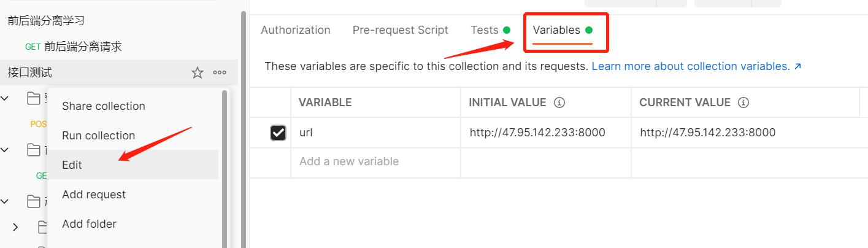Click the green dot on Tests tab
Screen dimensions: 868x248
(507, 30)
